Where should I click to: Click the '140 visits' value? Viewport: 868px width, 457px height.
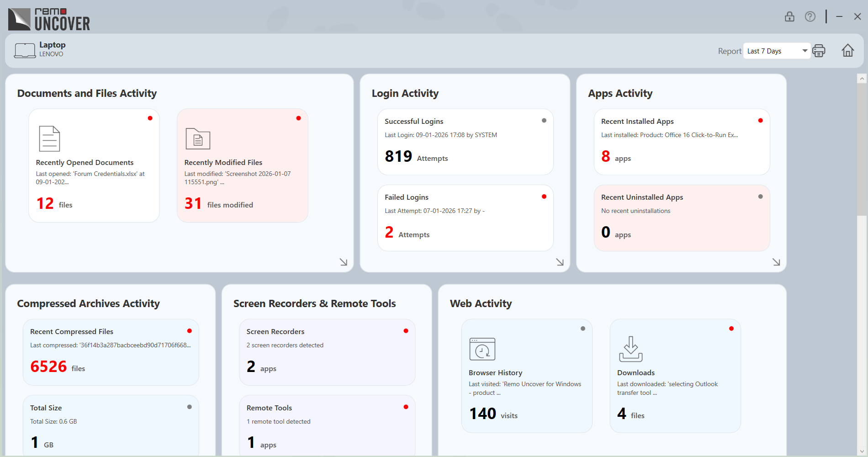pyautogui.click(x=493, y=414)
